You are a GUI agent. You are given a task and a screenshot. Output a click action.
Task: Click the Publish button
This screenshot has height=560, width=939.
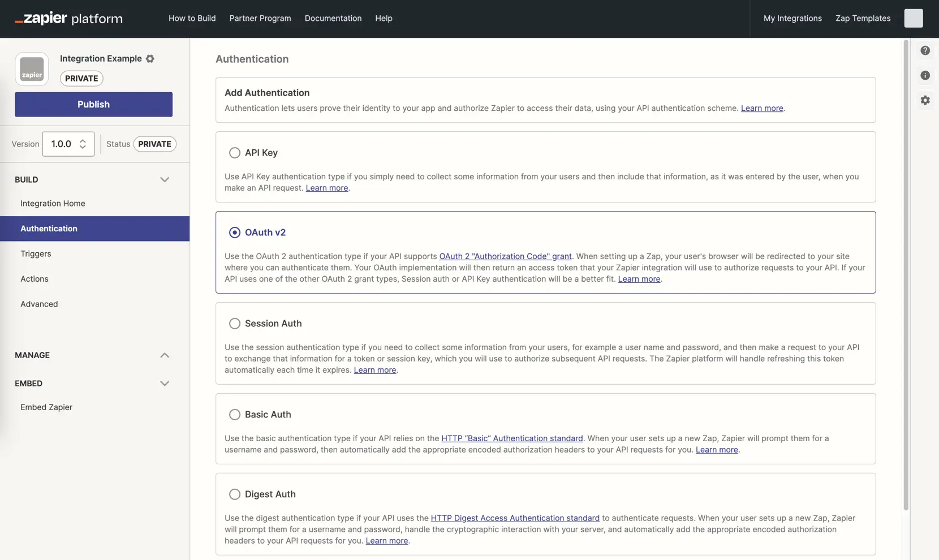point(93,105)
